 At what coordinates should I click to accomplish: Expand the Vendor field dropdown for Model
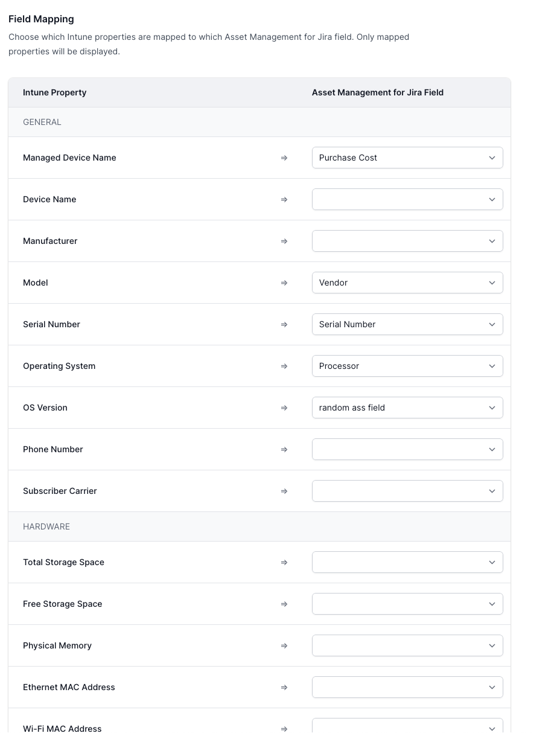pos(407,283)
